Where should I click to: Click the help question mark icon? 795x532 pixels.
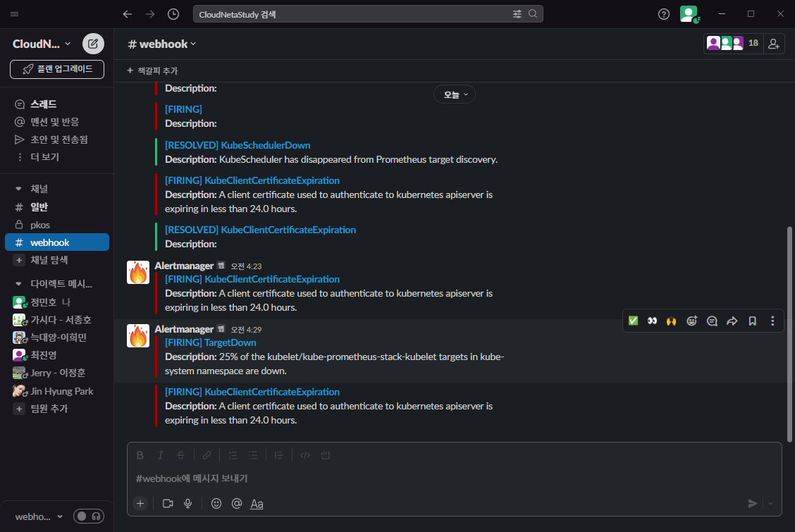[663, 14]
